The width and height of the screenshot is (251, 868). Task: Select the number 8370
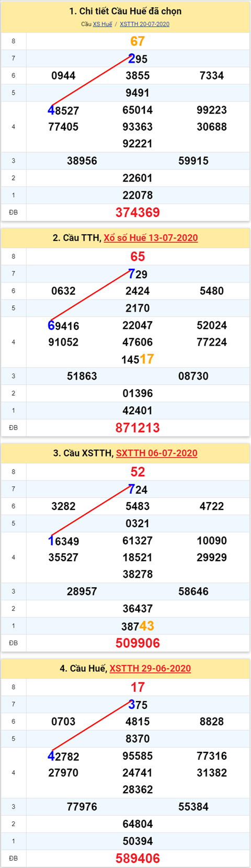click(x=138, y=739)
